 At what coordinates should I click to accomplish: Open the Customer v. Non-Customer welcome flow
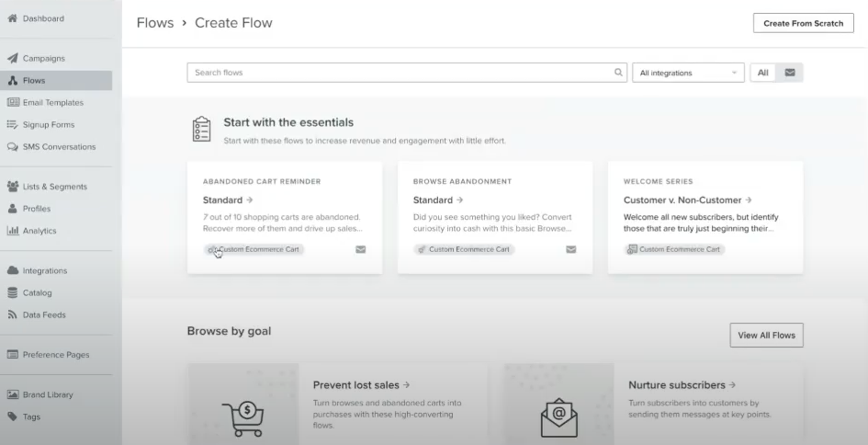click(688, 200)
